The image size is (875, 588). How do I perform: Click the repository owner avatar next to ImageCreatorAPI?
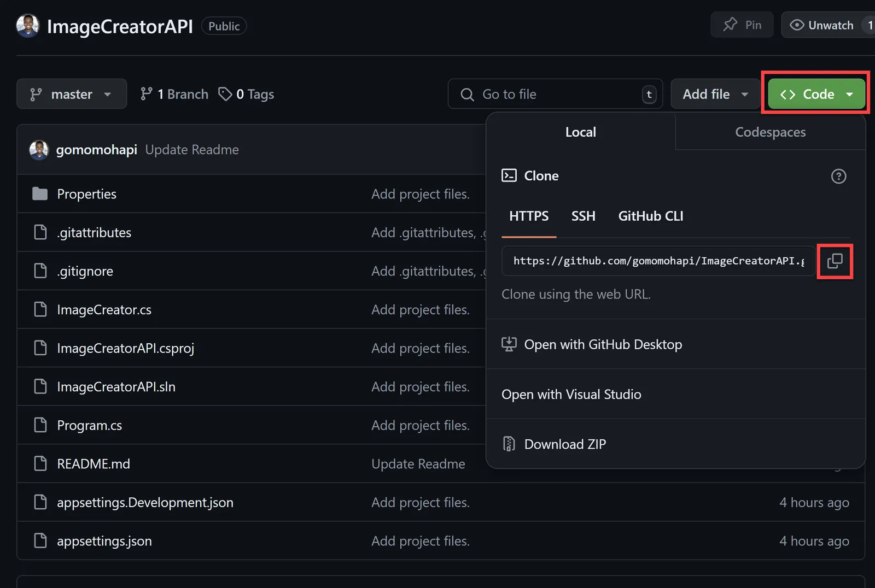28,26
